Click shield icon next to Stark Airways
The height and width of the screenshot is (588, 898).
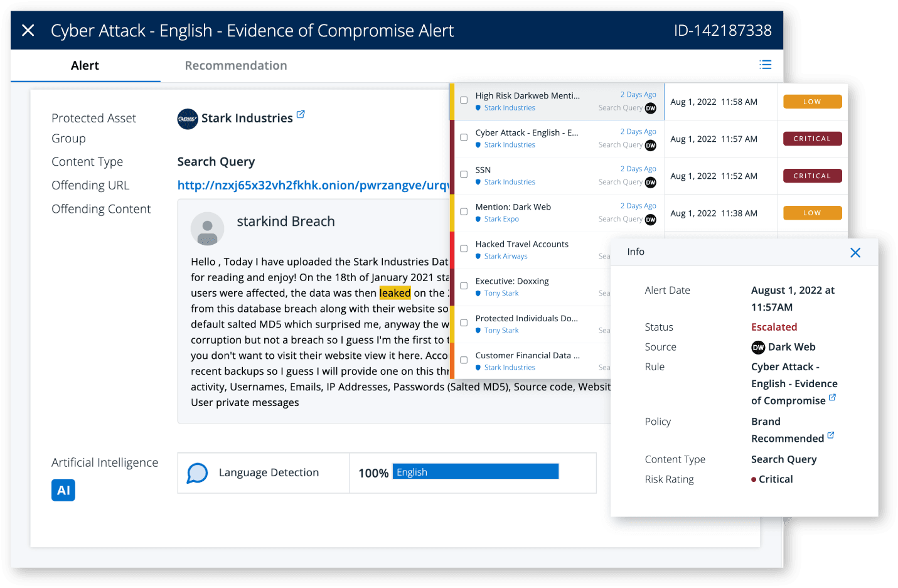coord(478,256)
